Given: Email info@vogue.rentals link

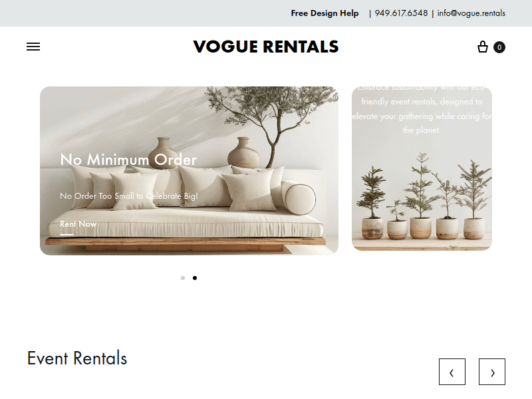Looking at the screenshot, I should (471, 13).
